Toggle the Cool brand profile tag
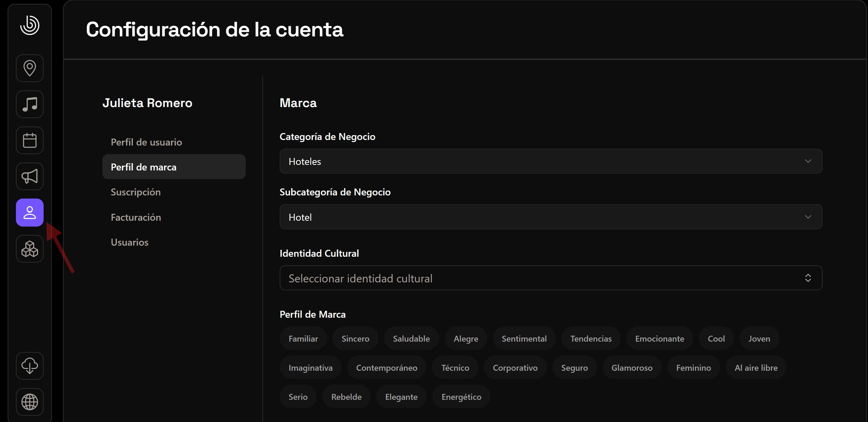The image size is (868, 422). 716,339
